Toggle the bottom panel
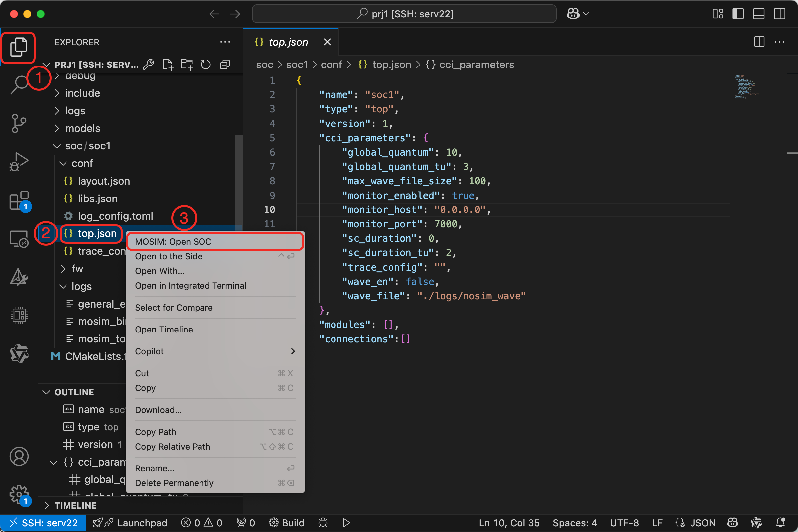The width and height of the screenshot is (798, 532). click(759, 14)
